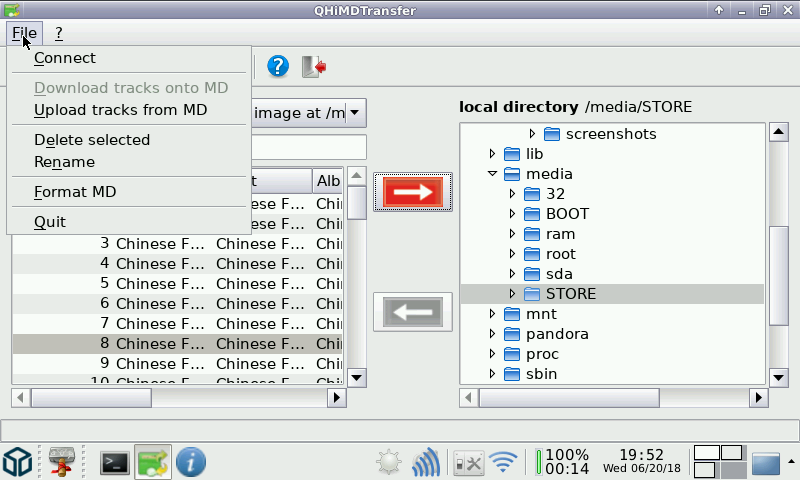Open the cube applications menu in taskbar
Viewport: 800px width, 480px height.
18,462
